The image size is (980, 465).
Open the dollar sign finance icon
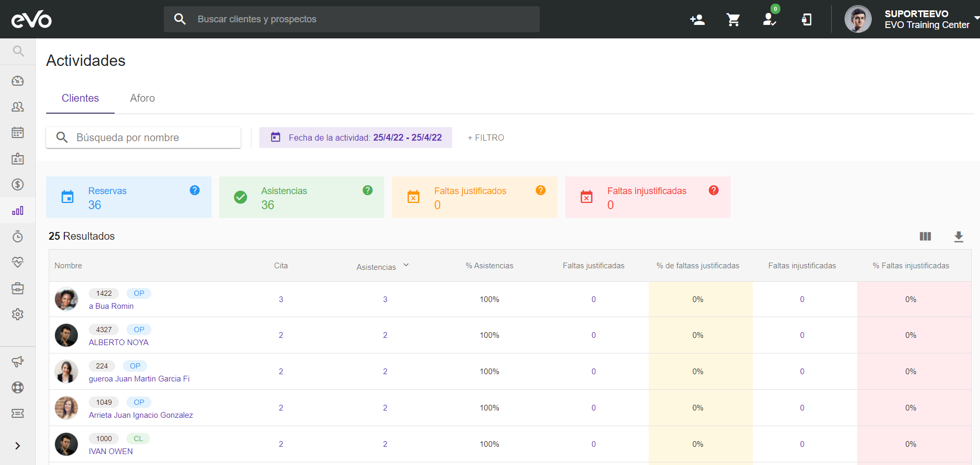18,185
